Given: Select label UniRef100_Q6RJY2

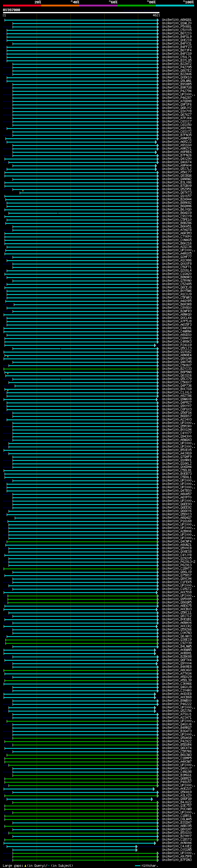Looking at the screenshot, I should (x=177, y=108).
